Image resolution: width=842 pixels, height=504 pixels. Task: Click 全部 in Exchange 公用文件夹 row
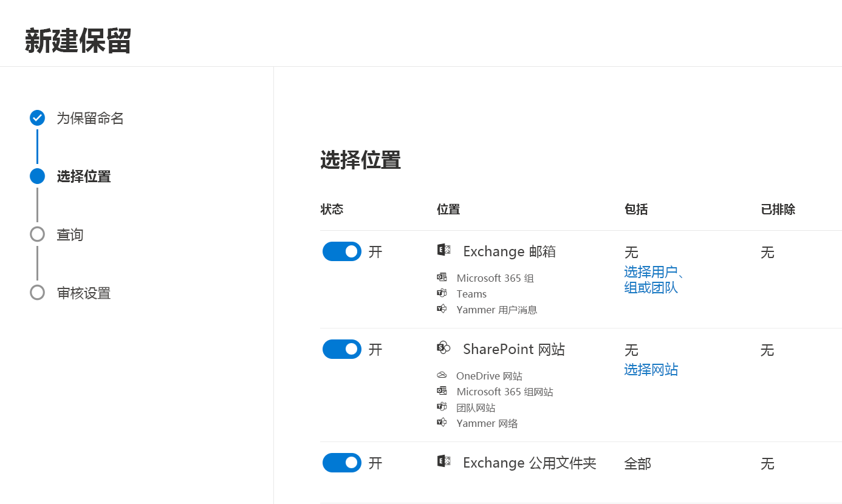coord(637,463)
